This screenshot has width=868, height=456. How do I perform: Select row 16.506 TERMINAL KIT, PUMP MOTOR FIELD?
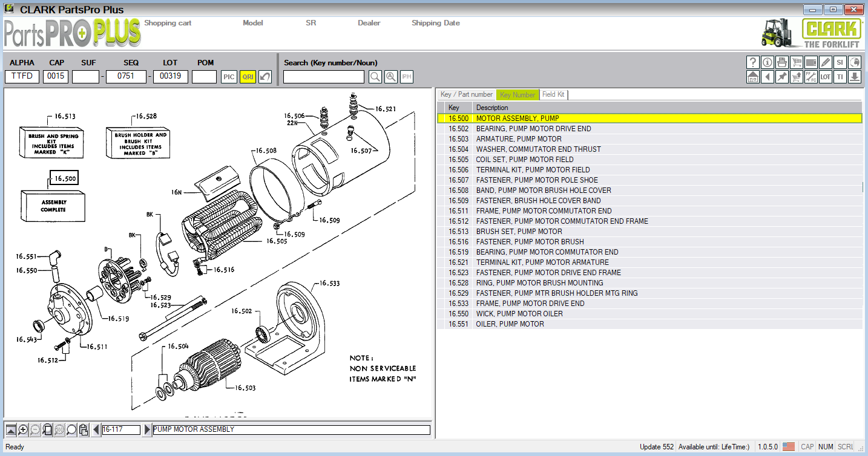click(649, 170)
